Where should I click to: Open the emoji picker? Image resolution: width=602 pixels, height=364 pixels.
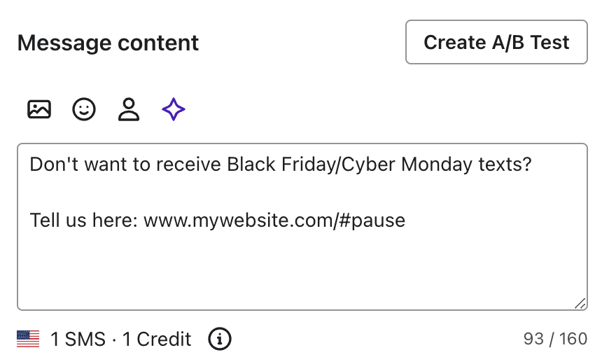pyautogui.click(x=84, y=109)
